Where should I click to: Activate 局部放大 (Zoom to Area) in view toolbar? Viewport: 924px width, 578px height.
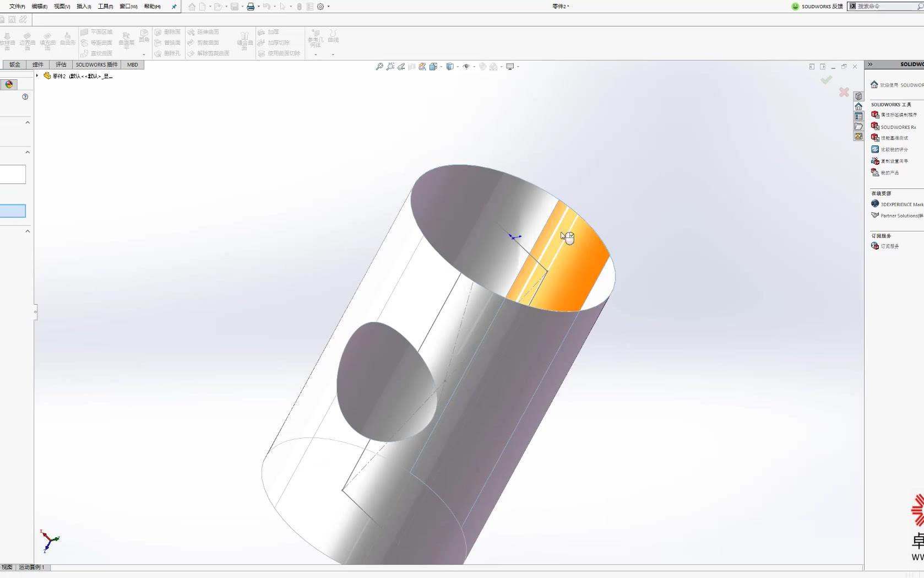click(x=390, y=66)
